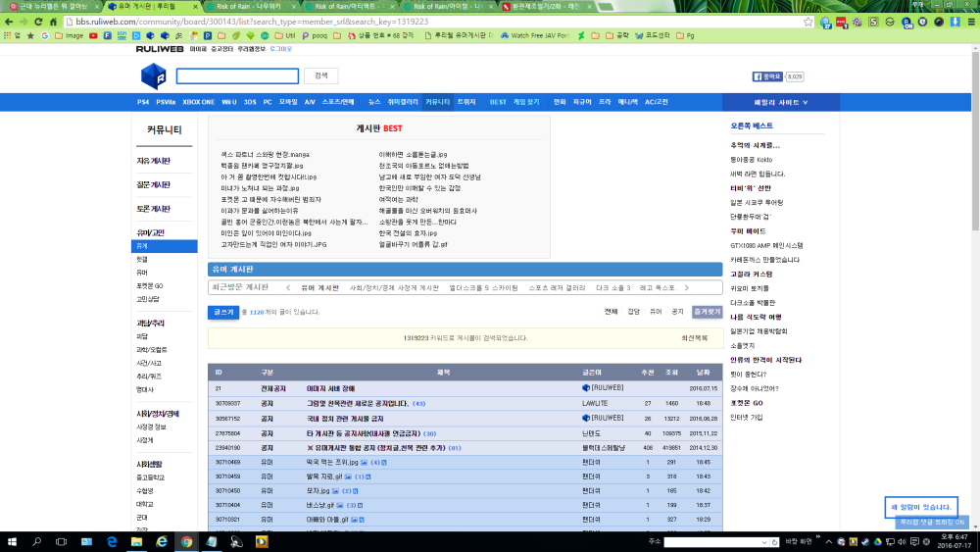Click the Ruliweb cube logo
Viewport: 980px width, 552px height.
click(153, 75)
